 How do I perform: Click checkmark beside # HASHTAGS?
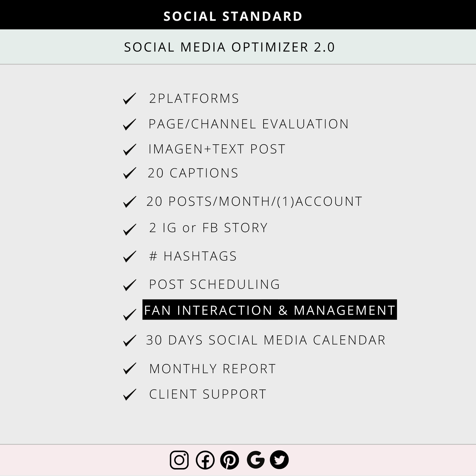pyautogui.click(x=129, y=256)
